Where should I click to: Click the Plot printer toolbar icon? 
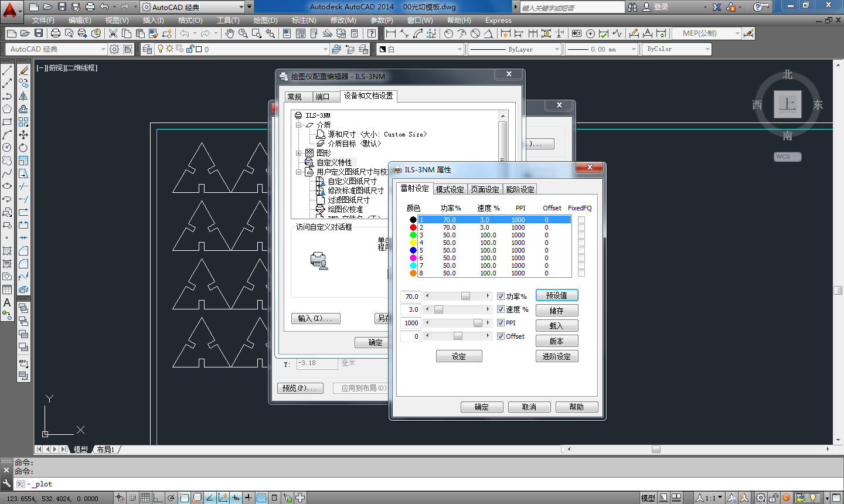click(56, 33)
